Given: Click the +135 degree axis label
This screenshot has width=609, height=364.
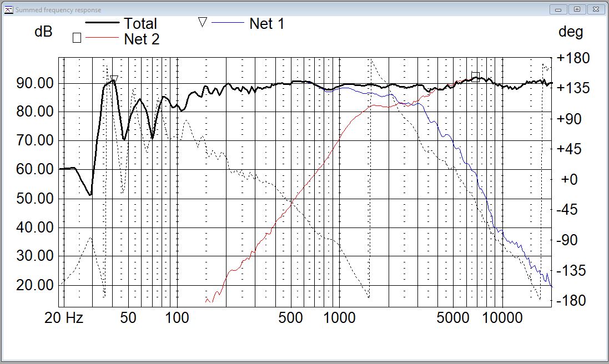Looking at the screenshot, I should 573,88.
